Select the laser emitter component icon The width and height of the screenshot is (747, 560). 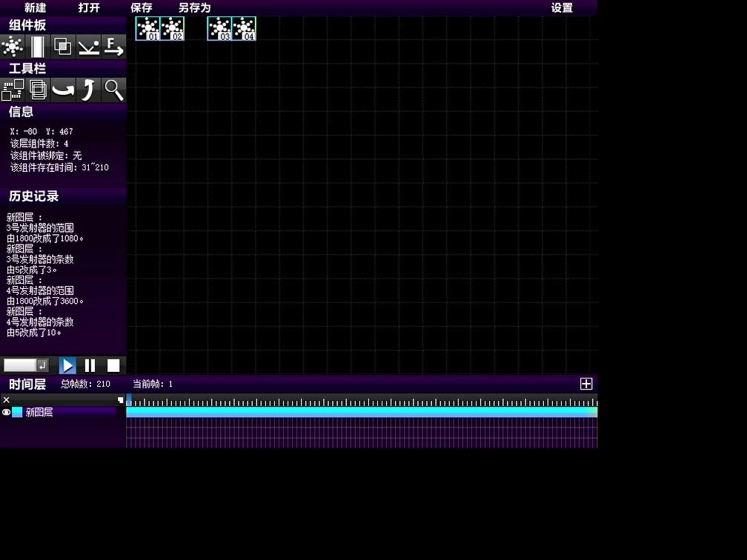point(37,47)
